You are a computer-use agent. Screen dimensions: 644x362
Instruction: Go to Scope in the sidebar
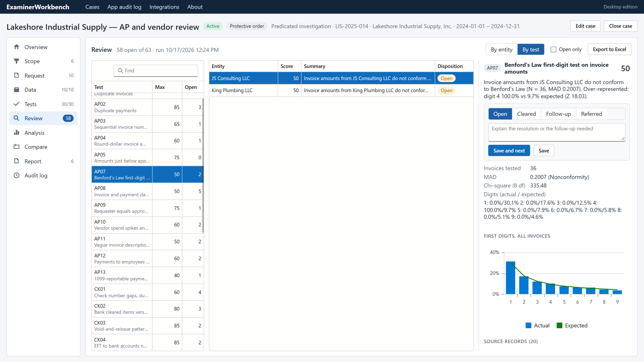point(44,61)
